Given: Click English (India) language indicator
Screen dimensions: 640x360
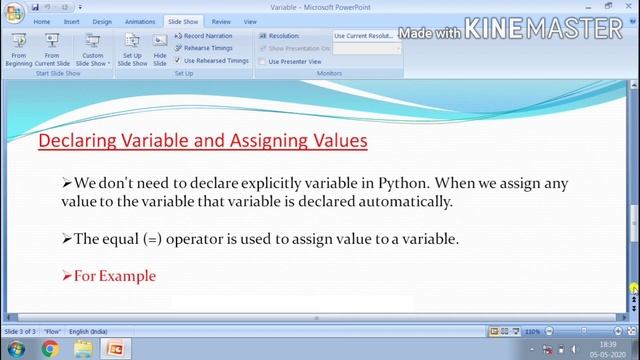Looking at the screenshot, I should (x=88, y=331).
